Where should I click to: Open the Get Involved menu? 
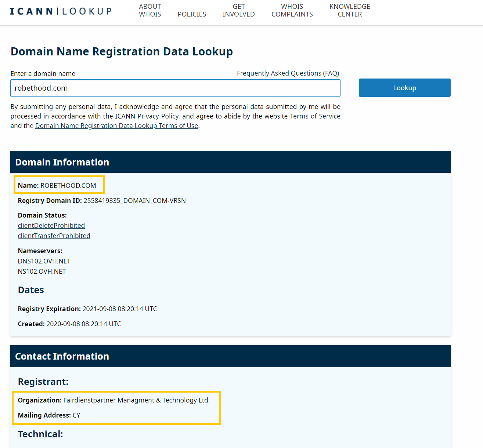pyautogui.click(x=239, y=10)
